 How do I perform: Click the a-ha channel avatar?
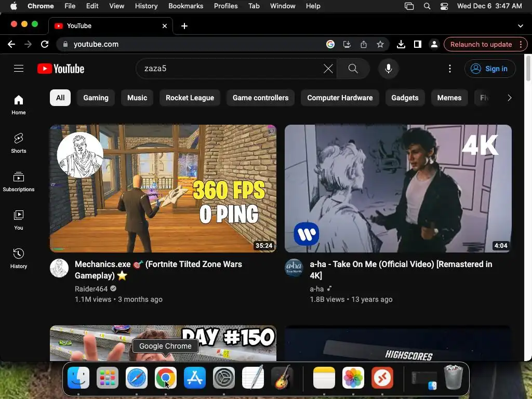click(294, 268)
